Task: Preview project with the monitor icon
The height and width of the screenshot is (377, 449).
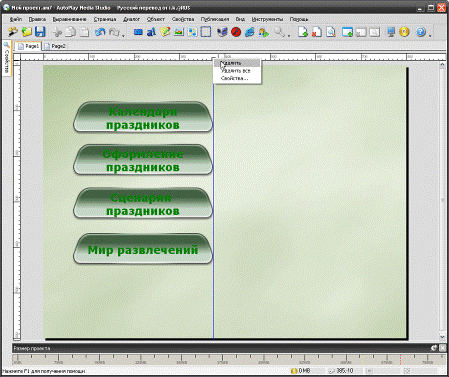Action: (x=391, y=32)
